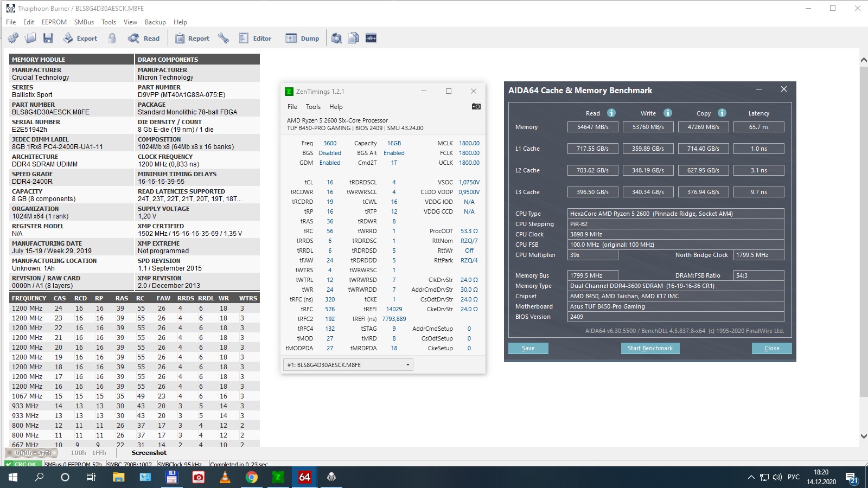868x488 pixels.
Task: Select the Screenshot tab
Action: [149, 453]
